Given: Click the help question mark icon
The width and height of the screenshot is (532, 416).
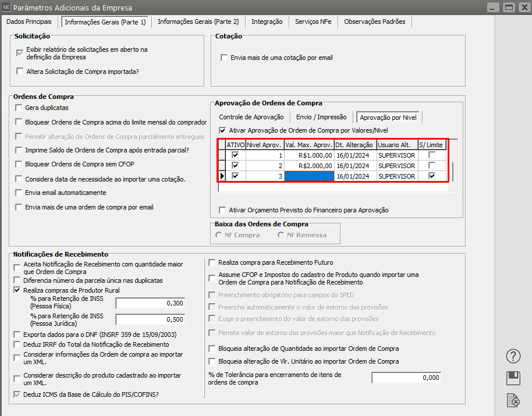Looking at the screenshot, I should [513, 356].
